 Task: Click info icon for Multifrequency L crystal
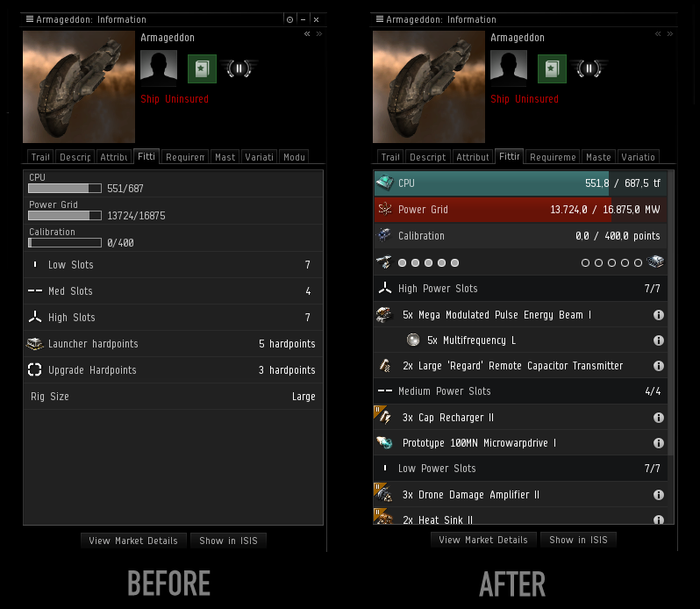[658, 340]
